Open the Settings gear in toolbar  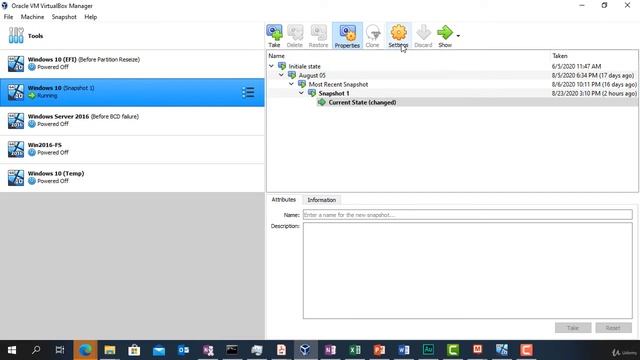tap(398, 36)
